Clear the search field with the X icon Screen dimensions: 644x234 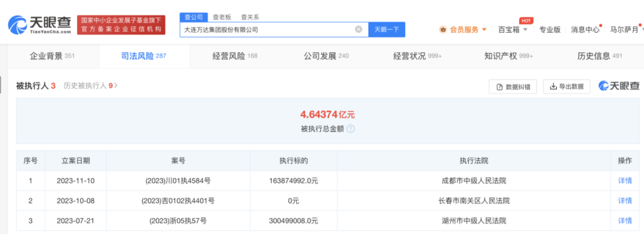(x=359, y=29)
